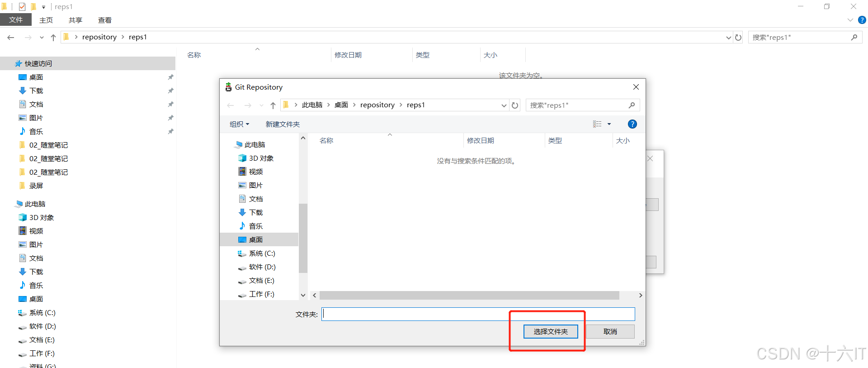Click Explorer up-one-level arrow
The image size is (868, 368).
pyautogui.click(x=53, y=37)
